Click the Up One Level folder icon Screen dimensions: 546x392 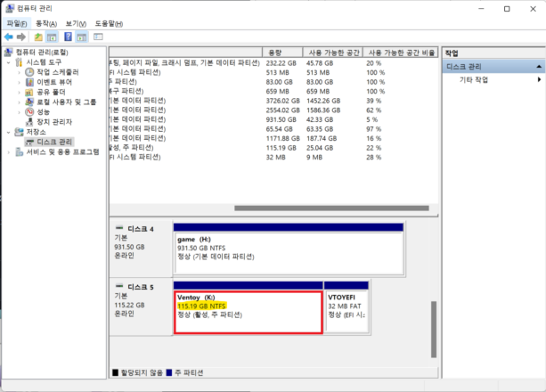[x=38, y=37]
